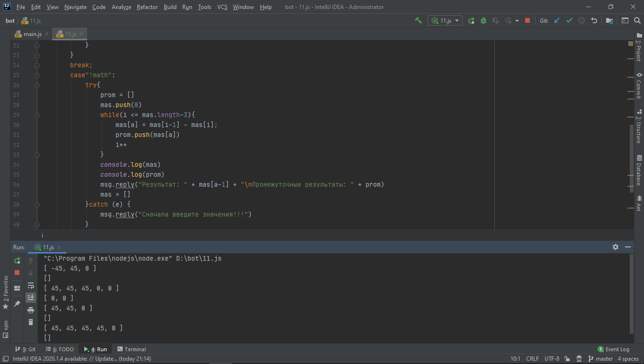
Task: Close the 11.js editor tab
Action: [x=81, y=34]
